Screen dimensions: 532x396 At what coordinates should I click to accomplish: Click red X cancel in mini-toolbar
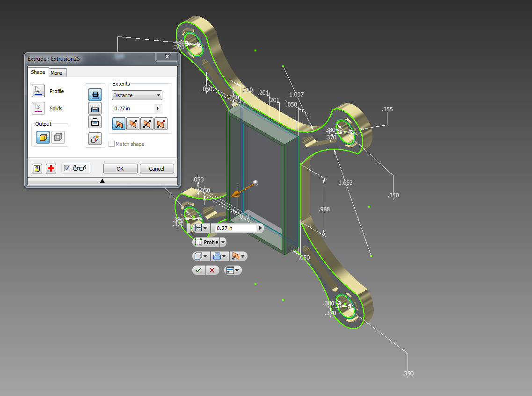pos(212,270)
